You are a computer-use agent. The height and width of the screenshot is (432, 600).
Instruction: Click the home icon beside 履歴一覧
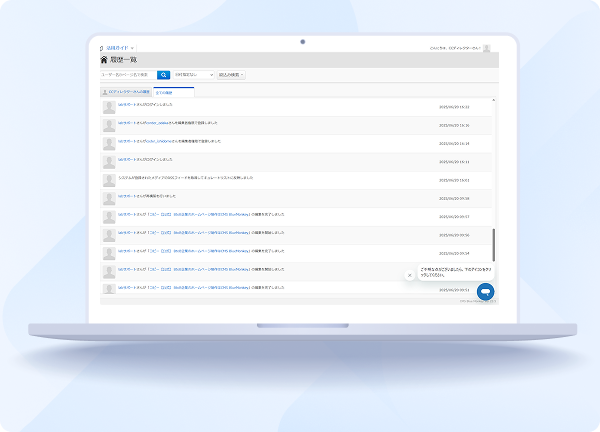tap(104, 60)
